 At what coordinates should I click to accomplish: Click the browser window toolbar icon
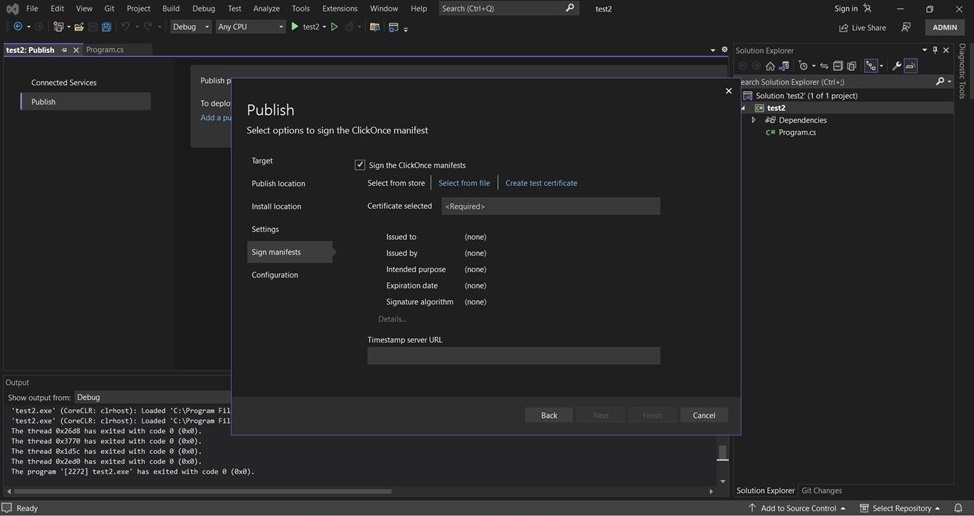pyautogui.click(x=393, y=27)
